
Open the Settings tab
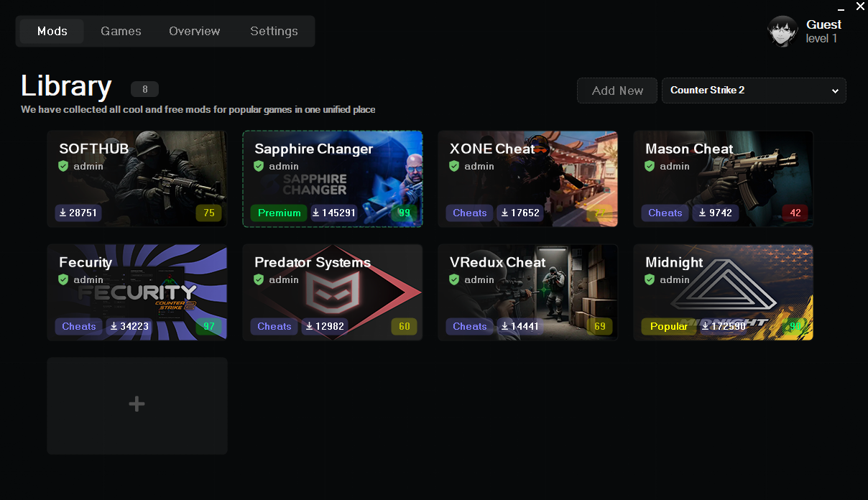click(x=274, y=31)
